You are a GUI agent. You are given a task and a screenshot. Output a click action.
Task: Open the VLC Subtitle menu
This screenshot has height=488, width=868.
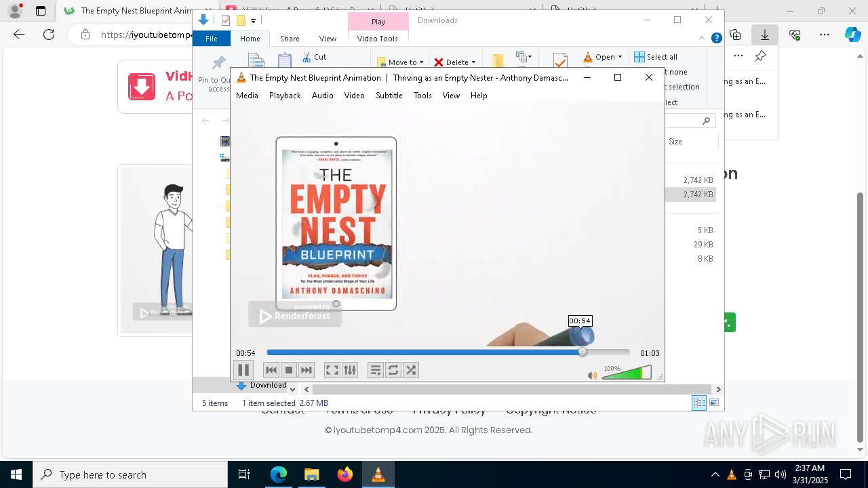pos(389,96)
